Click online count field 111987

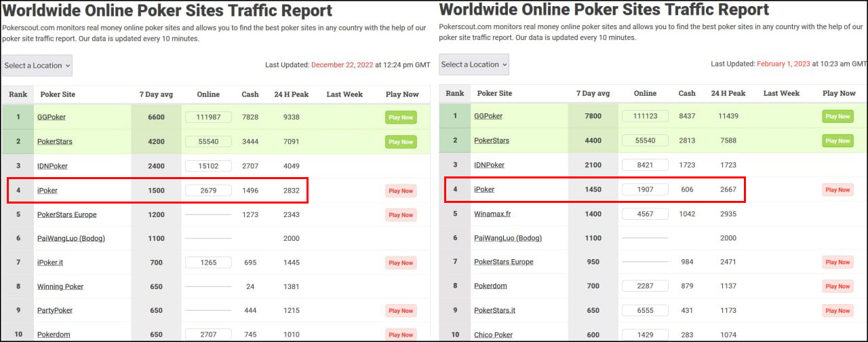coord(208,117)
